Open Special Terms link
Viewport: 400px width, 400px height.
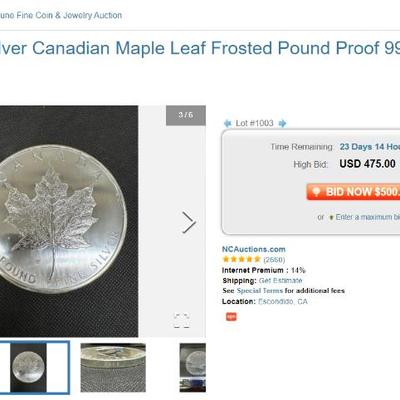(259, 291)
